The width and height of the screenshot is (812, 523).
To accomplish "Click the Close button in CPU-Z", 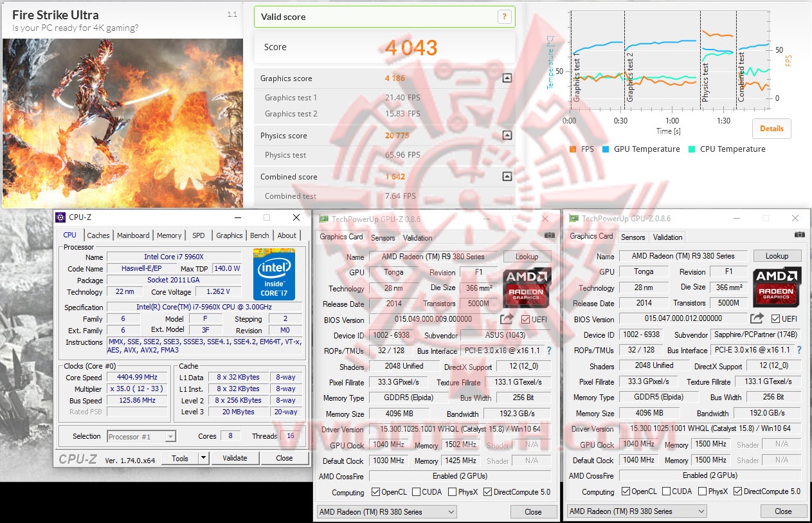I will pos(284,458).
